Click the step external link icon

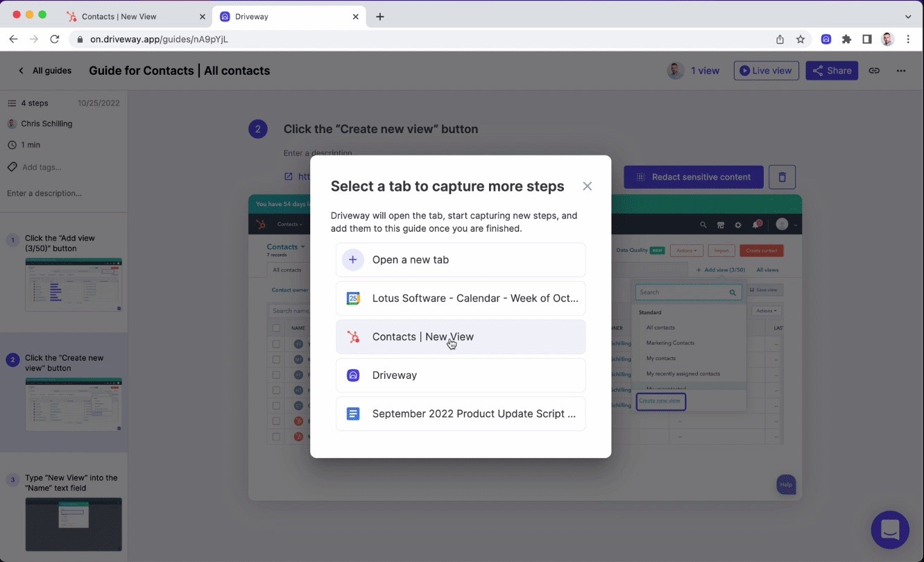tap(288, 176)
